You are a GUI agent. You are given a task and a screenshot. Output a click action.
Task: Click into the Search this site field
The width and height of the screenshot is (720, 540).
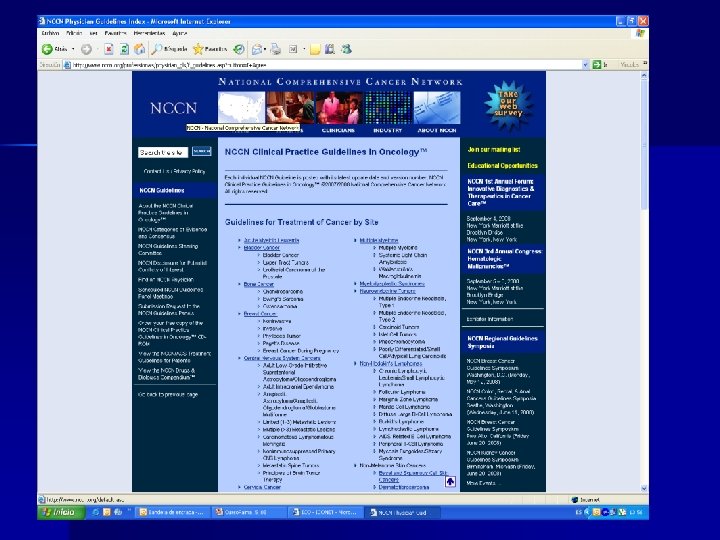(163, 152)
